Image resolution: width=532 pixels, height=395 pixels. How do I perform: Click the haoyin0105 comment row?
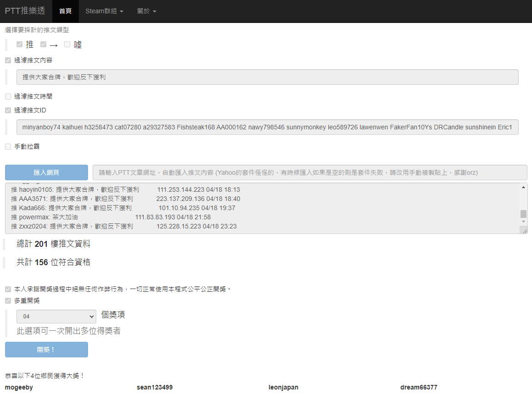click(125, 189)
